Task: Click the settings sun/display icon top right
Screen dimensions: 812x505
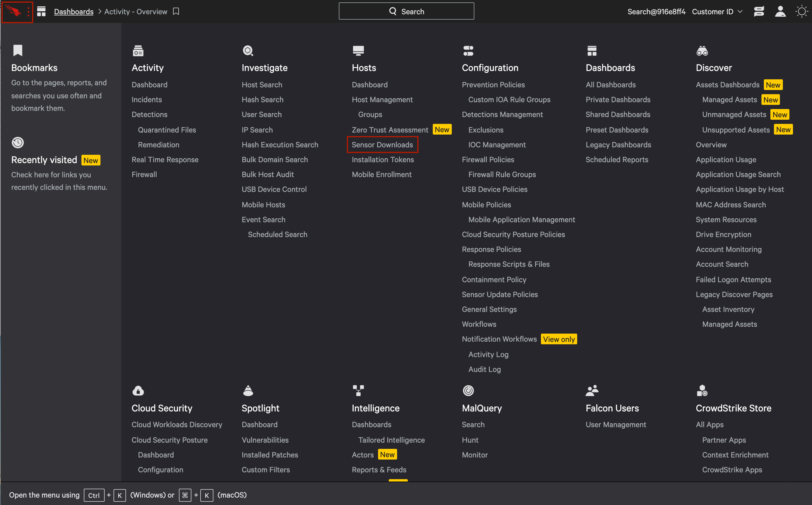Action: click(x=800, y=11)
